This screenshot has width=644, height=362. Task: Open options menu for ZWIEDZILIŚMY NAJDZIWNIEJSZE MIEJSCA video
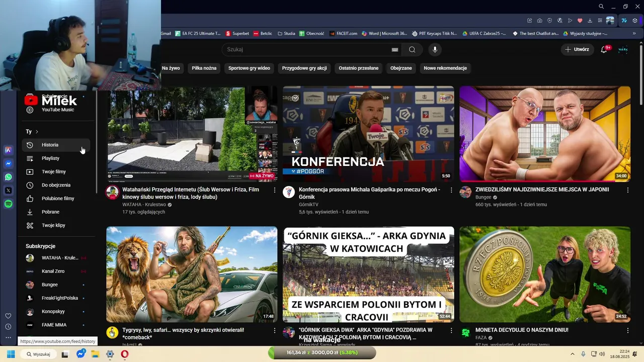coord(627,190)
